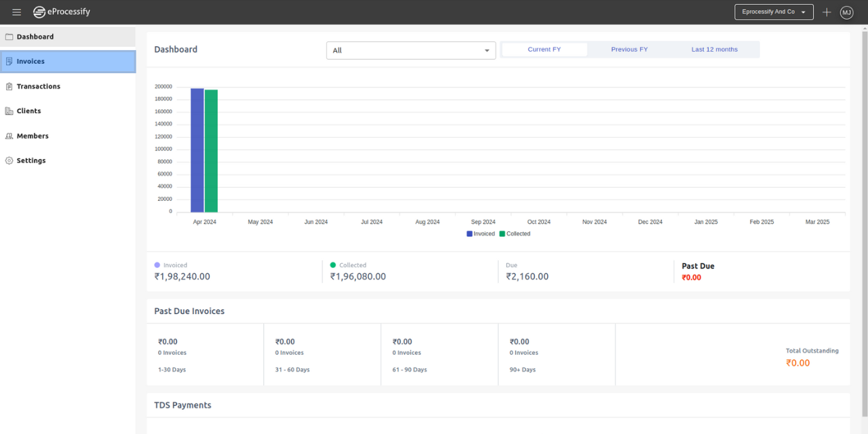
Task: Toggle the Invoiced legend series
Action: (481, 234)
